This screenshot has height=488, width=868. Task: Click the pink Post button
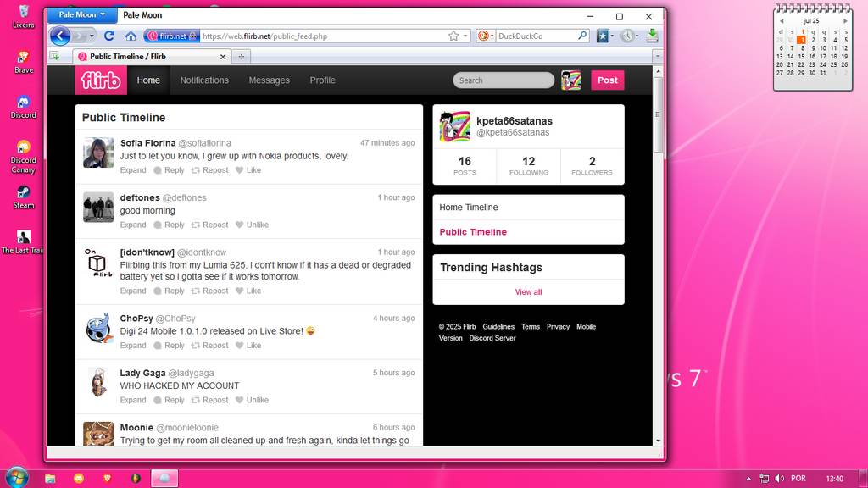607,80
